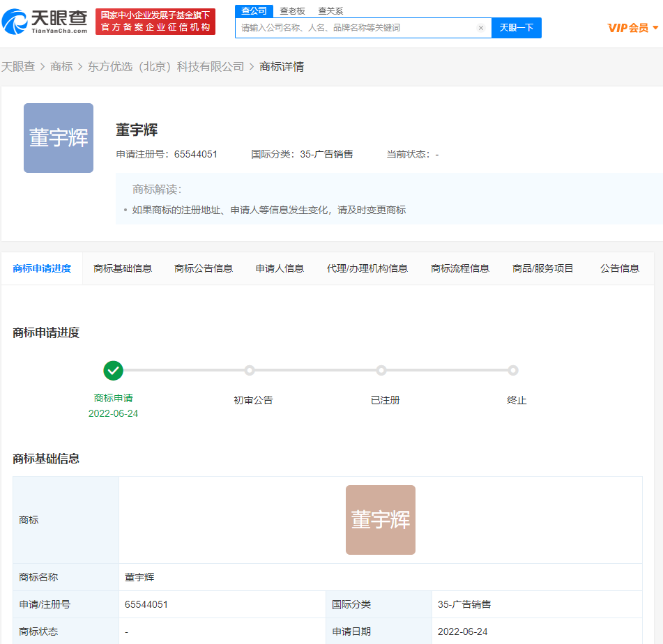Expand the VIP会员 dropdown menu
This screenshot has height=644, width=663.
632,28
